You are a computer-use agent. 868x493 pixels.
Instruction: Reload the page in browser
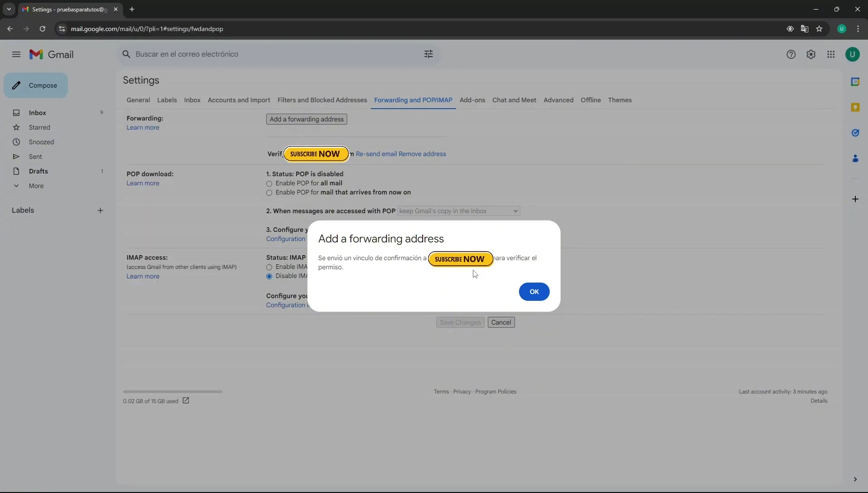[x=42, y=29]
